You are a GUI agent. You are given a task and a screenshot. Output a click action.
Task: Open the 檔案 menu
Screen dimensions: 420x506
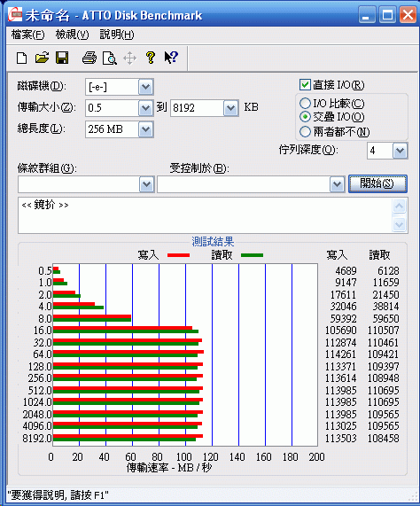click(27, 35)
